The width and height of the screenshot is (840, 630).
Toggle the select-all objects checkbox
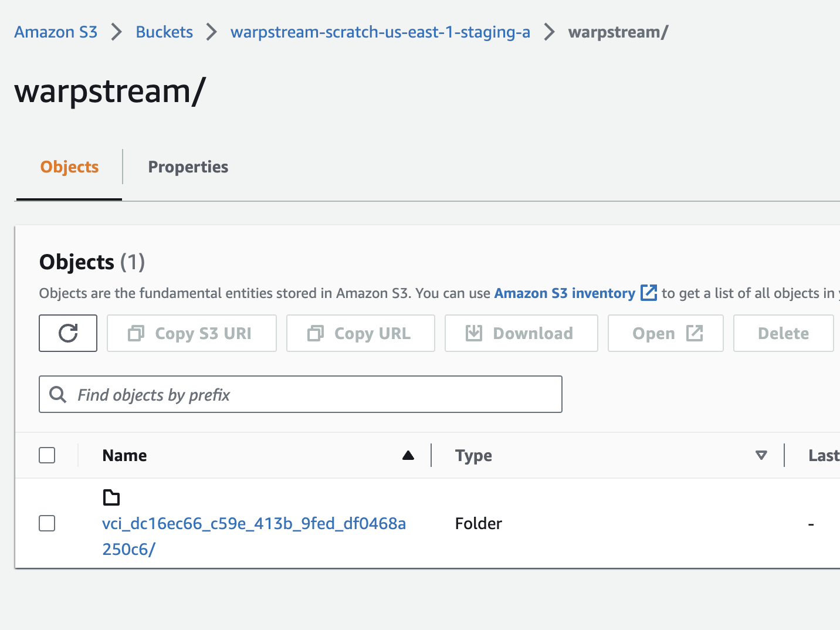47,455
